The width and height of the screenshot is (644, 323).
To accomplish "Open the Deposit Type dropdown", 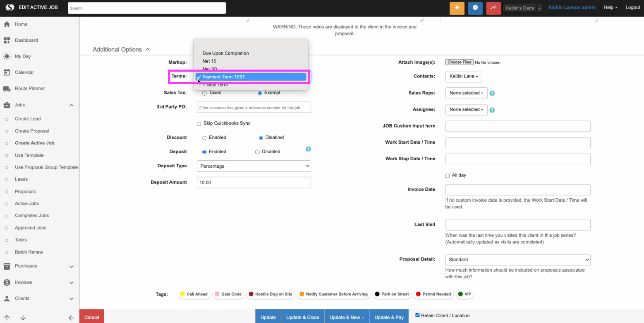I will tap(254, 166).
